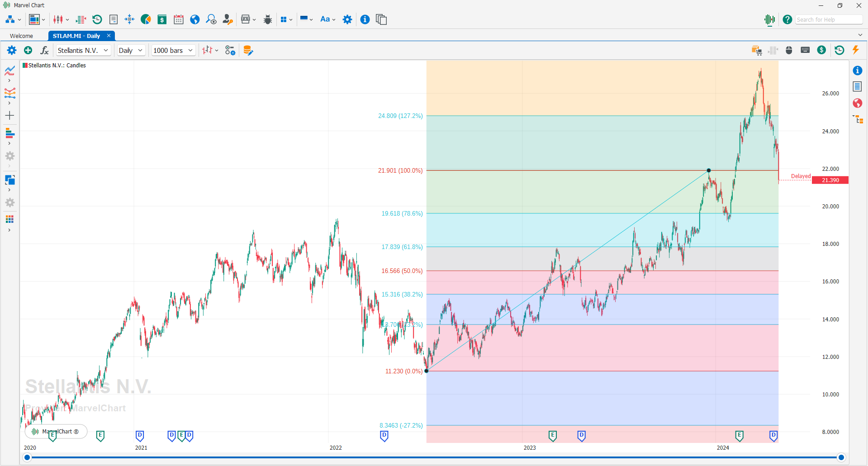The image size is (868, 466).
Task: Click the blue info icon in main toolbar
Action: (365, 19)
